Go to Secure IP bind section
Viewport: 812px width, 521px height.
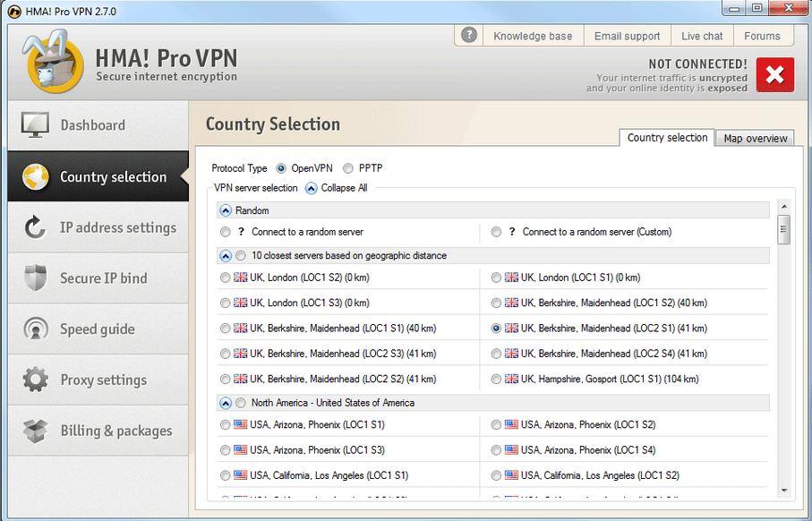tap(98, 278)
